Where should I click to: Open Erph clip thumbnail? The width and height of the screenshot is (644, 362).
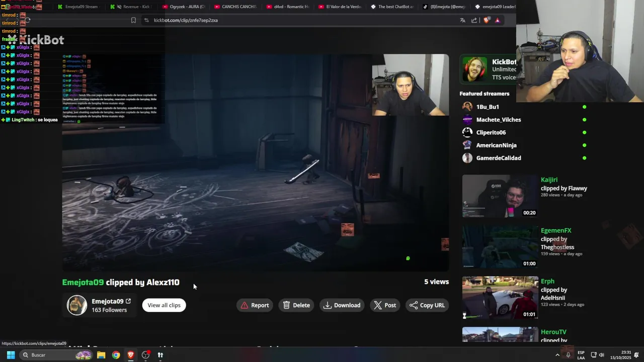coord(500,298)
